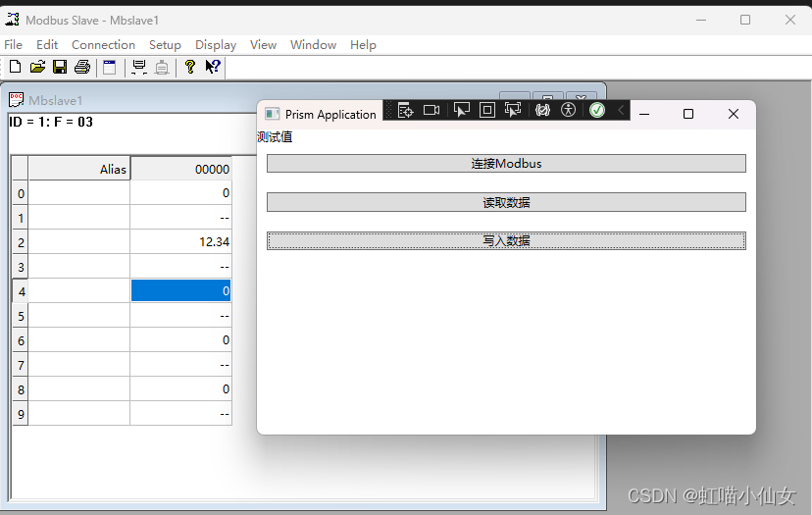Click the Open file folder icon
812x515 pixels.
click(37, 67)
